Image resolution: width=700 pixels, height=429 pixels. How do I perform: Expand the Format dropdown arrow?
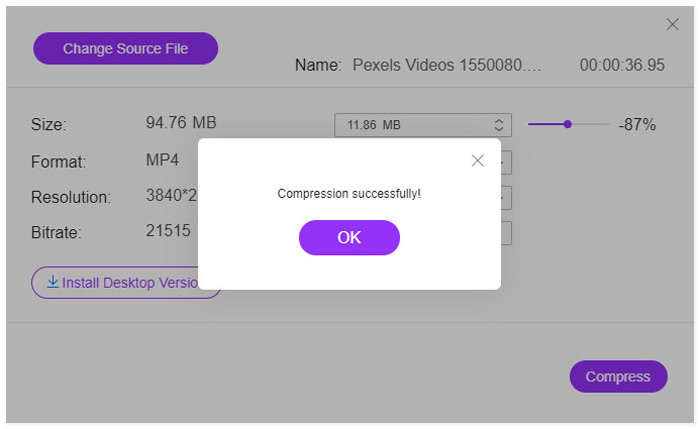[505, 162]
